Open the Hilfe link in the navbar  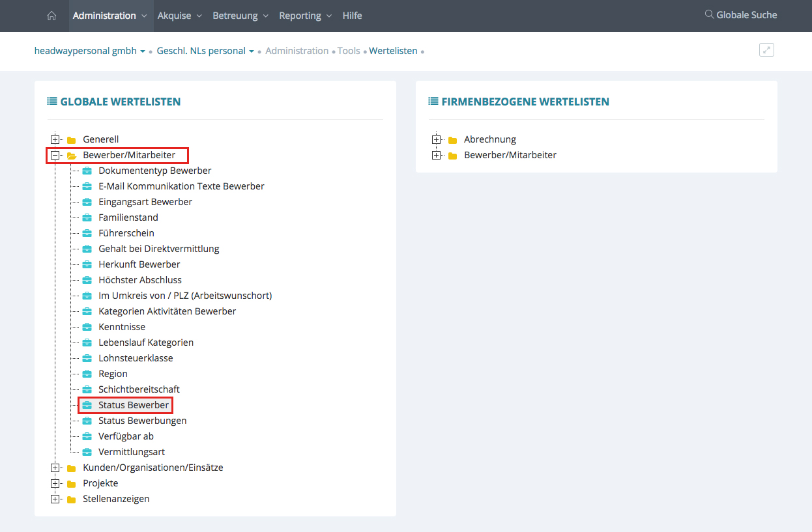click(352, 16)
